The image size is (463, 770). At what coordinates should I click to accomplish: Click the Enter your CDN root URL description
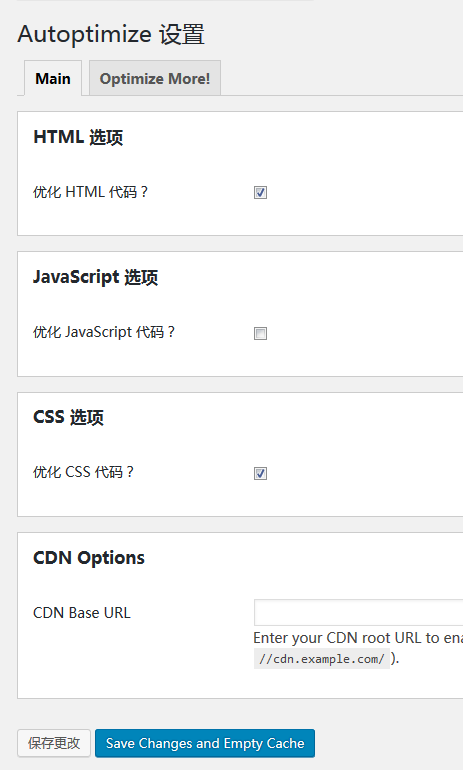(x=358, y=638)
